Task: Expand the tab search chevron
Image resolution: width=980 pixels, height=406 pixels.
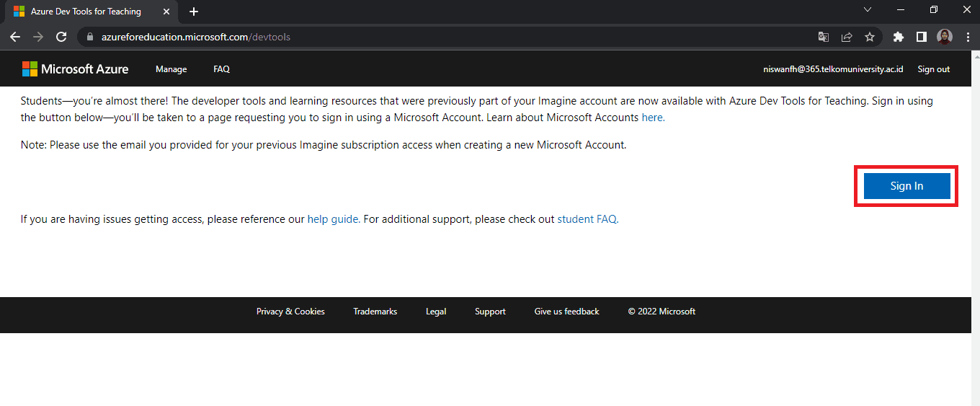Action: (868, 10)
